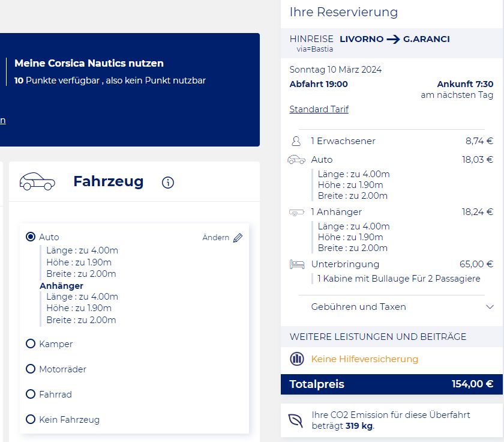Select the Auto radio button
Screen dimensions: 504x442
[31, 237]
